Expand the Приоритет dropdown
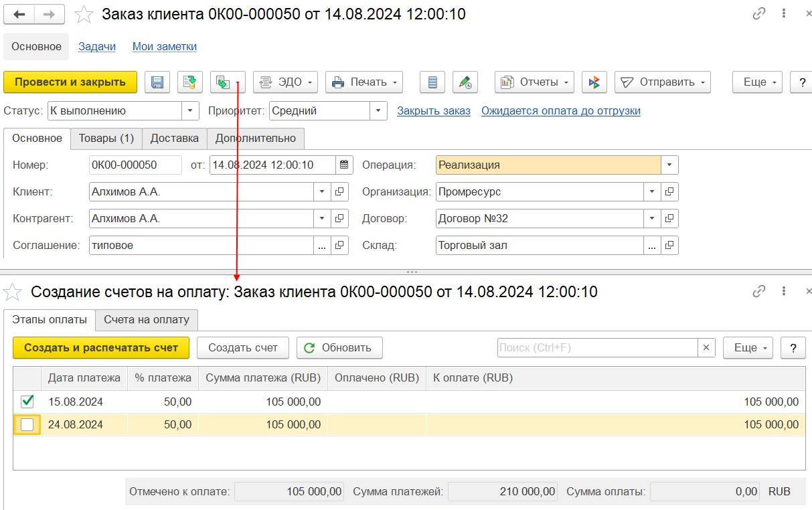Image resolution: width=812 pixels, height=510 pixels. point(379,111)
